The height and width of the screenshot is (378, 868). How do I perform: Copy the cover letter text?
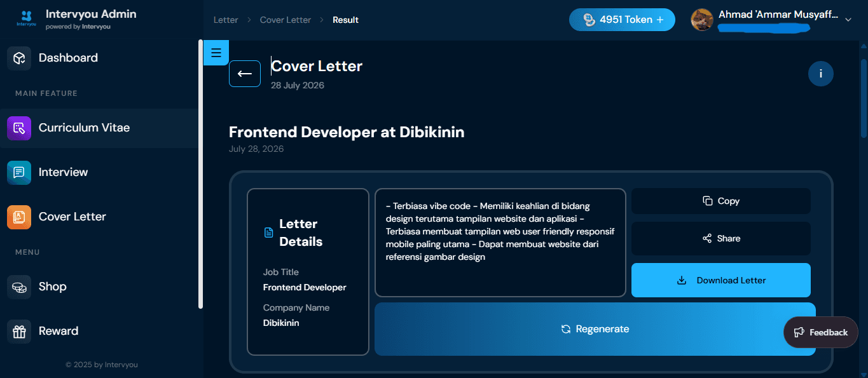[x=721, y=201]
